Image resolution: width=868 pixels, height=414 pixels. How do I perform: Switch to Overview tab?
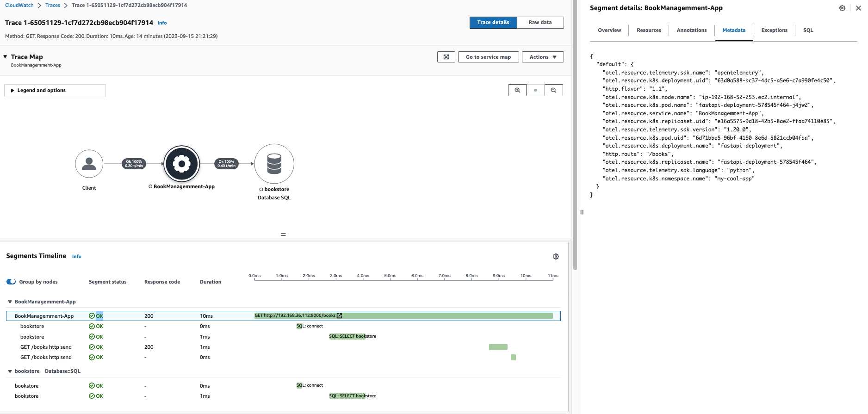609,30
